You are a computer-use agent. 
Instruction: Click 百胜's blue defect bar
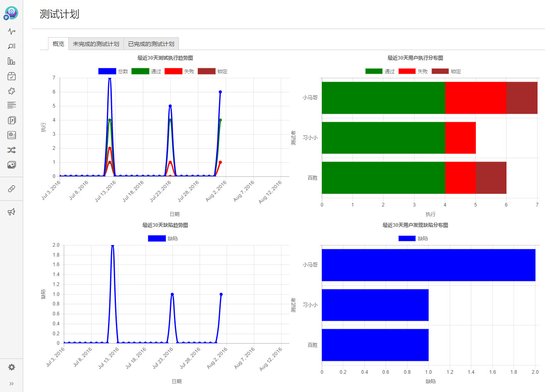pyautogui.click(x=375, y=345)
